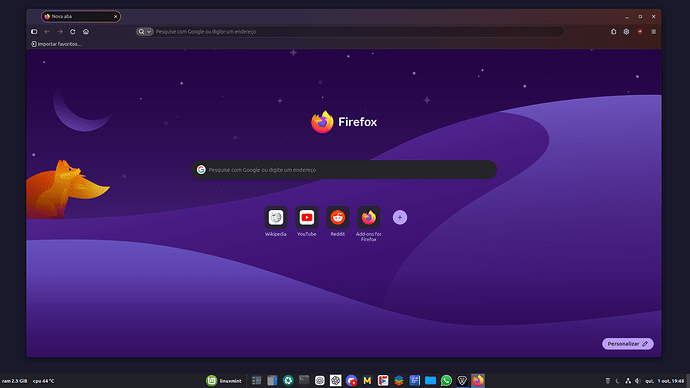
Task: Close the Nova aba tab
Action: click(115, 17)
